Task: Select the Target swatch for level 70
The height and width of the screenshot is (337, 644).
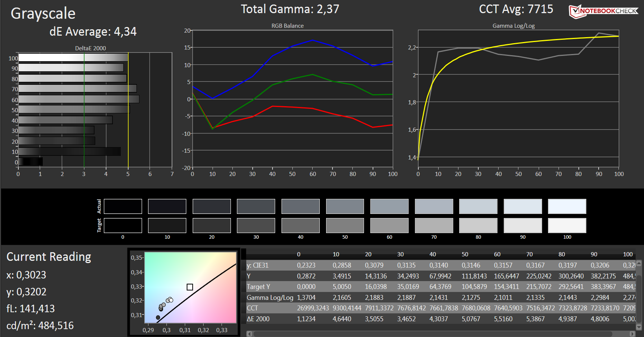Action: (x=434, y=226)
